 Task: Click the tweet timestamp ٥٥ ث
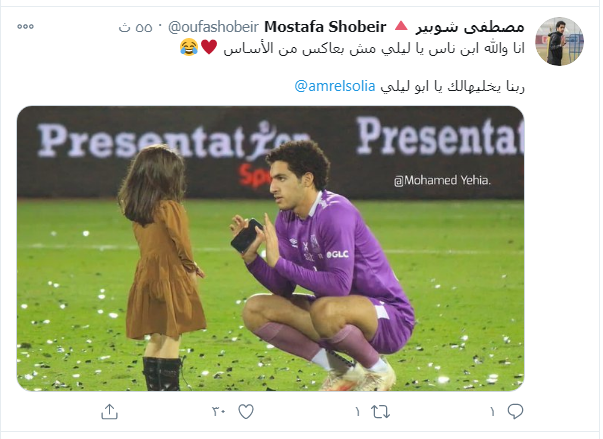[x=135, y=27]
